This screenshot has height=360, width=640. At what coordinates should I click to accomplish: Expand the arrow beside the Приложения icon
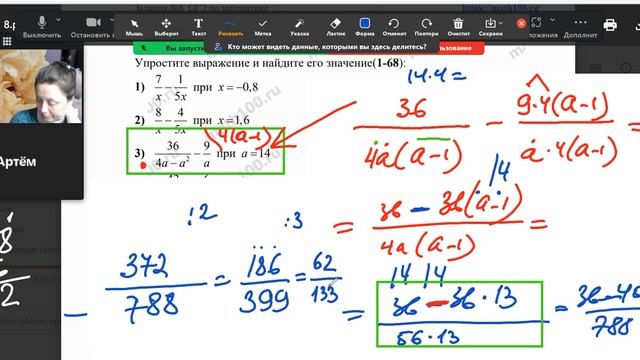point(552,20)
